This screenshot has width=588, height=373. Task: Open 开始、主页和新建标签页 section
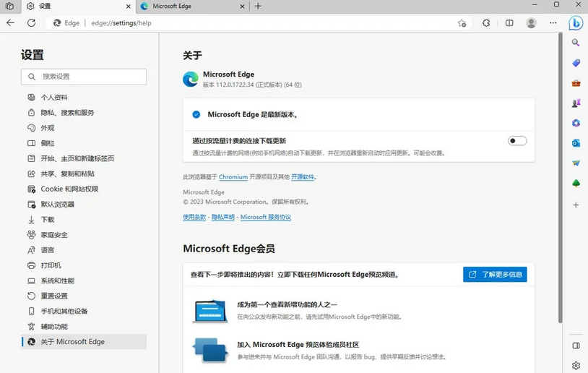(x=84, y=158)
